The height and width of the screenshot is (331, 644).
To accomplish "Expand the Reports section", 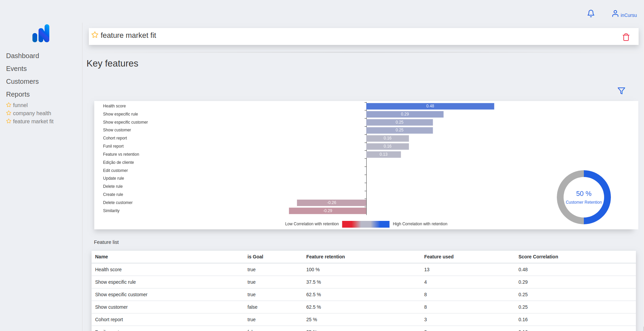I will click(18, 94).
